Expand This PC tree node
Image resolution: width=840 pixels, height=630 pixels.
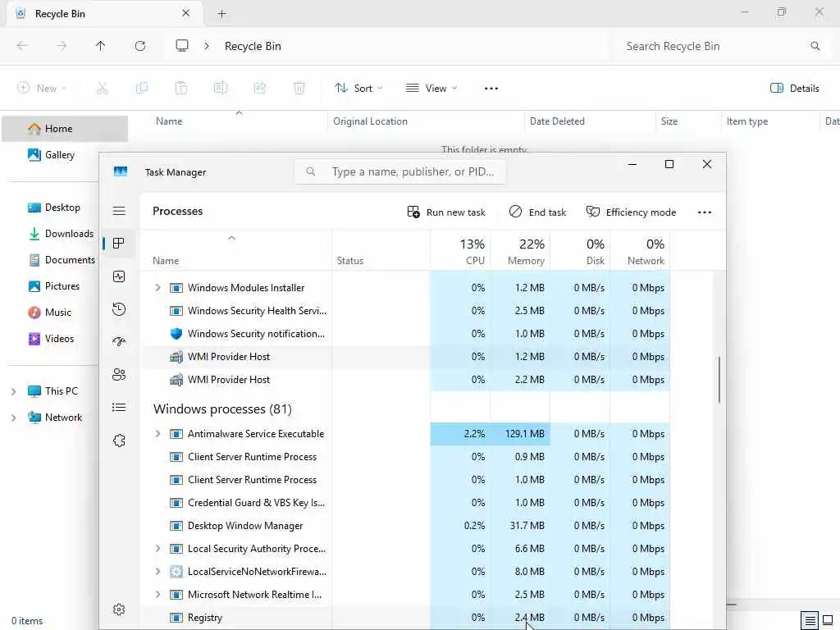click(14, 391)
